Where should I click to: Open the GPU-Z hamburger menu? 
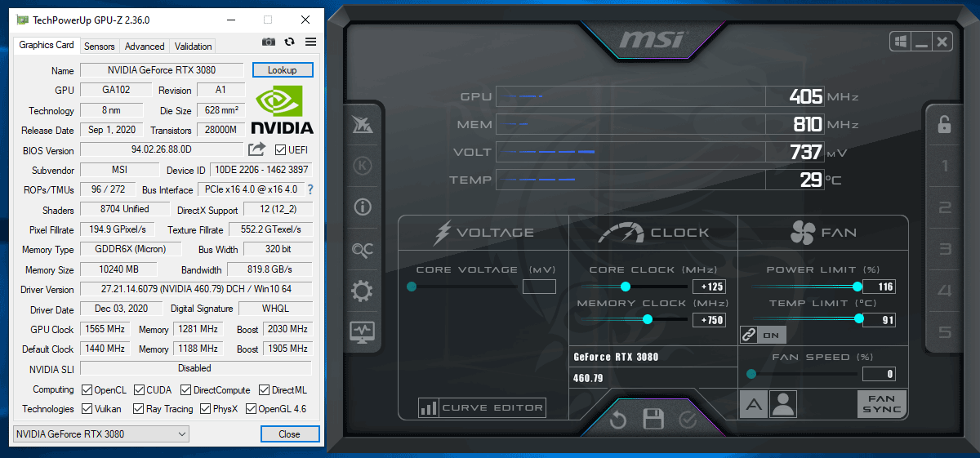point(310,42)
